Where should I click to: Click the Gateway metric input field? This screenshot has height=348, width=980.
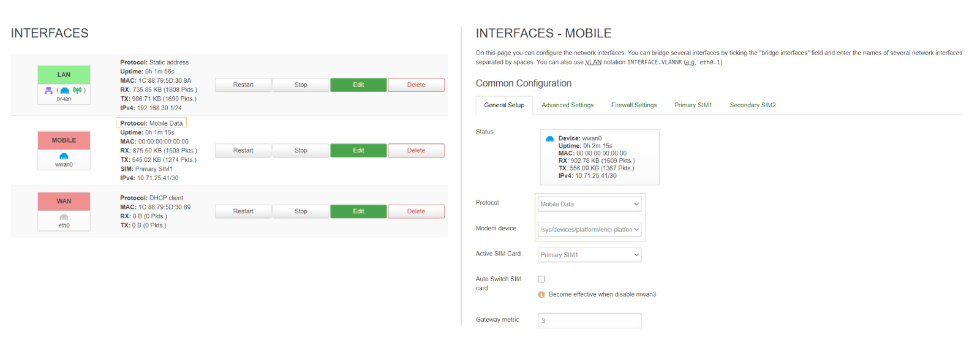[x=589, y=320]
